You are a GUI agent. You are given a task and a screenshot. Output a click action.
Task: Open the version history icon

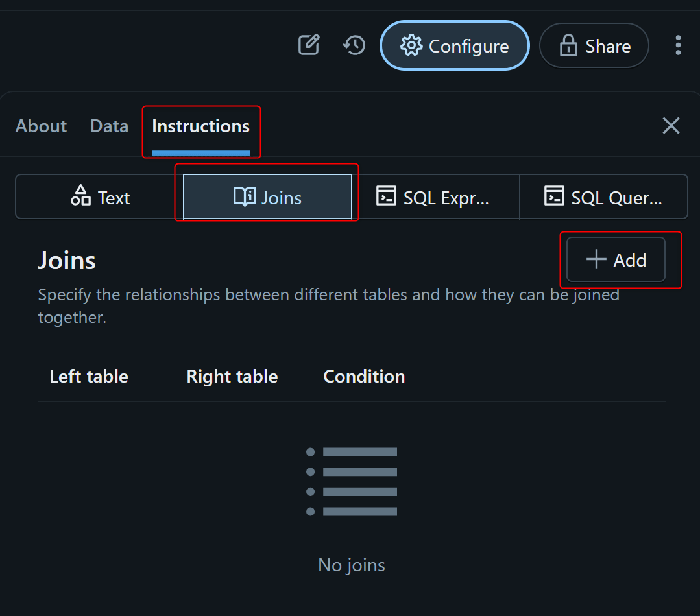pyautogui.click(x=354, y=45)
